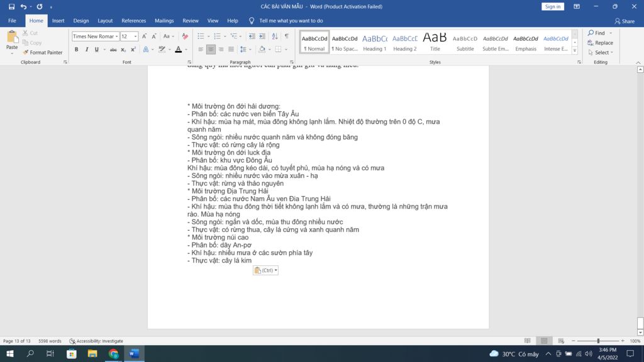Open Ribbon Display Options icon
Screen dimensions: 644x362
[x=577, y=6]
